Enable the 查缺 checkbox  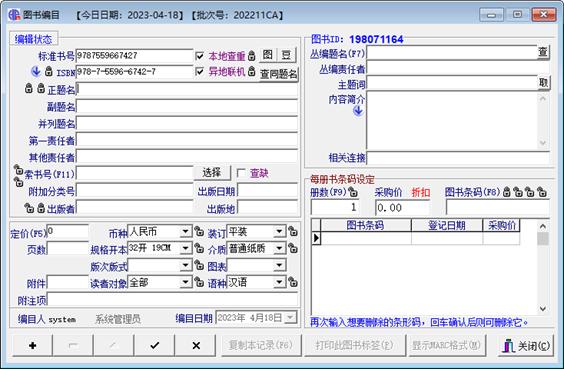coord(241,173)
